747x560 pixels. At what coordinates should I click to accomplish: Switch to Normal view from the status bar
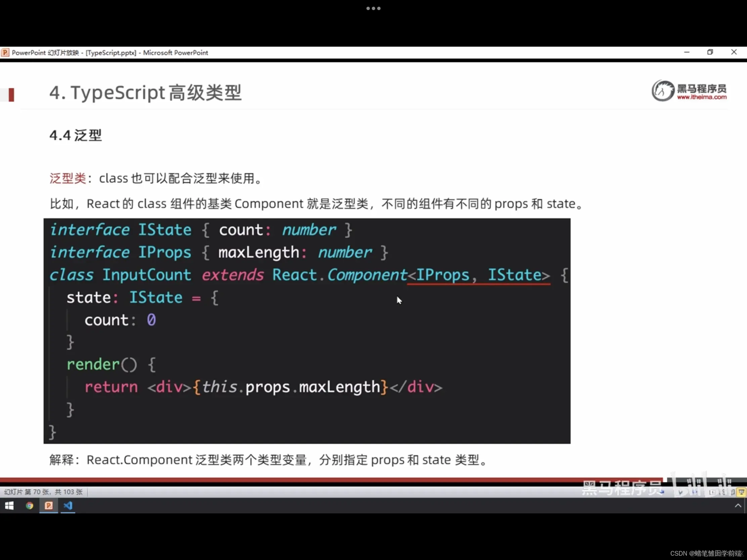pyautogui.click(x=712, y=492)
